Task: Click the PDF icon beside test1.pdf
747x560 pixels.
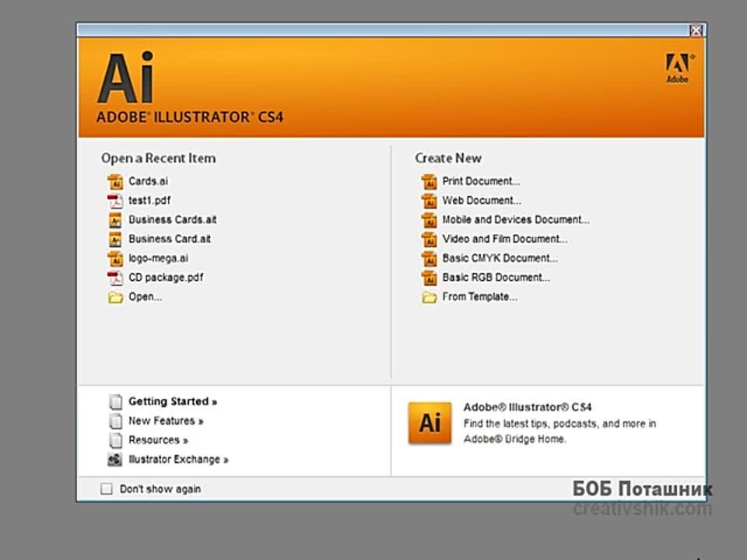Action: tap(116, 200)
